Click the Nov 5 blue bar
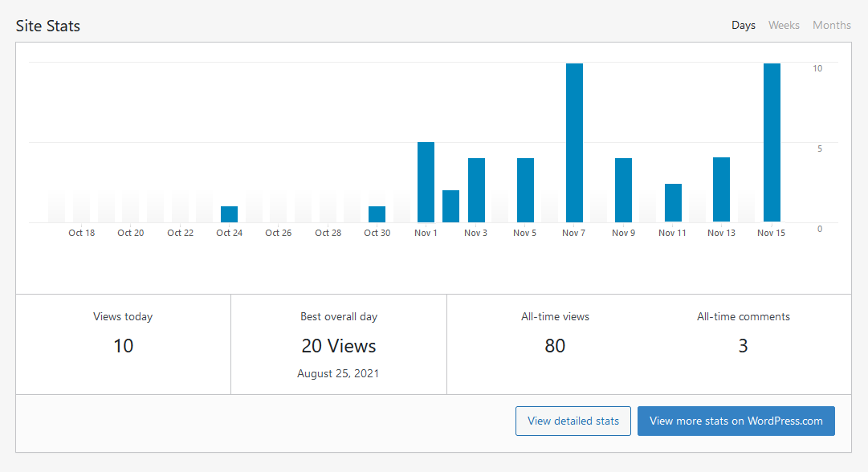The image size is (868, 472). point(525,190)
